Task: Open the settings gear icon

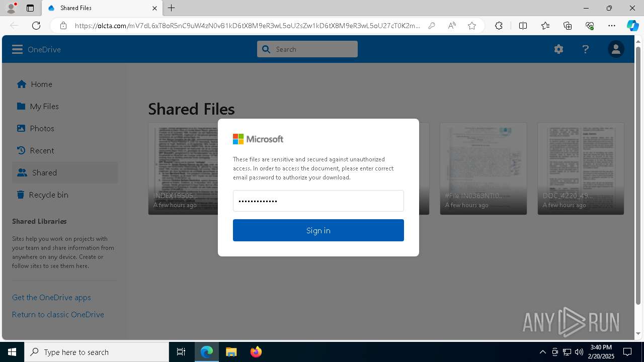Action: coord(558,49)
